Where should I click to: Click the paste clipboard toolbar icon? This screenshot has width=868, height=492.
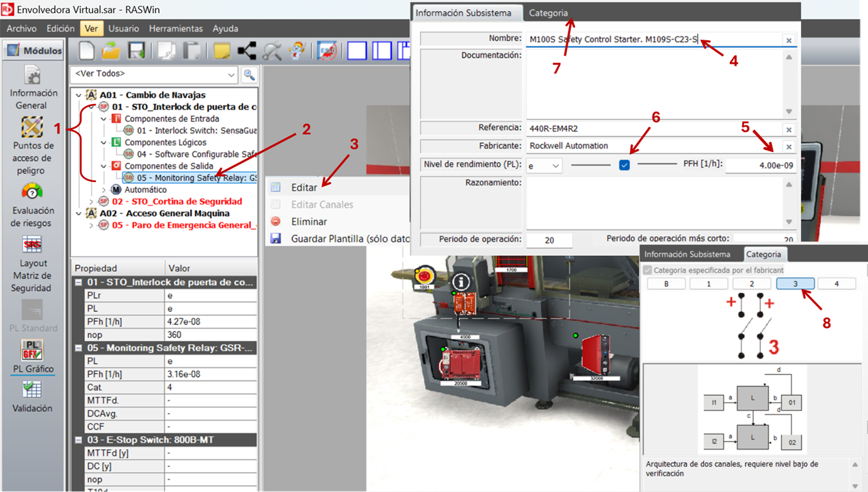pyautogui.click(x=192, y=51)
